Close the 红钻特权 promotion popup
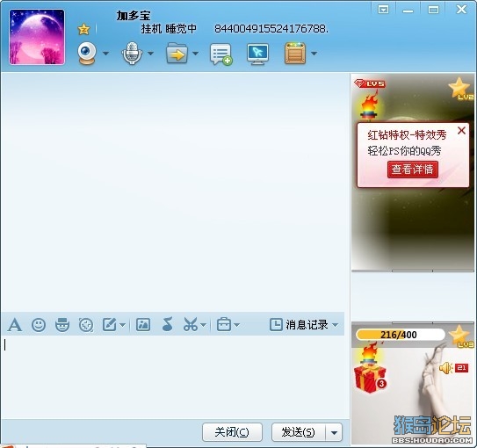 point(461,131)
